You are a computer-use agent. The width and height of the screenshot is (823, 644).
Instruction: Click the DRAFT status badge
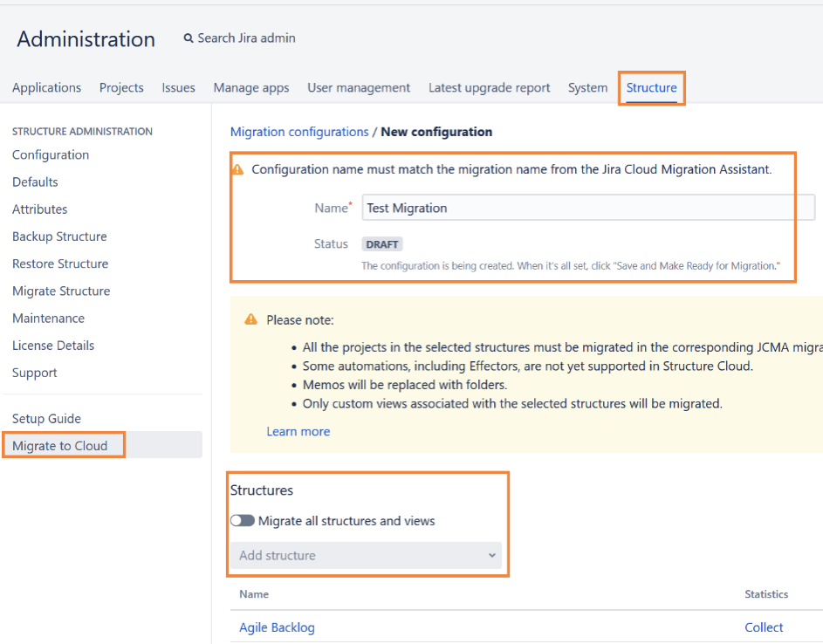tap(381, 244)
